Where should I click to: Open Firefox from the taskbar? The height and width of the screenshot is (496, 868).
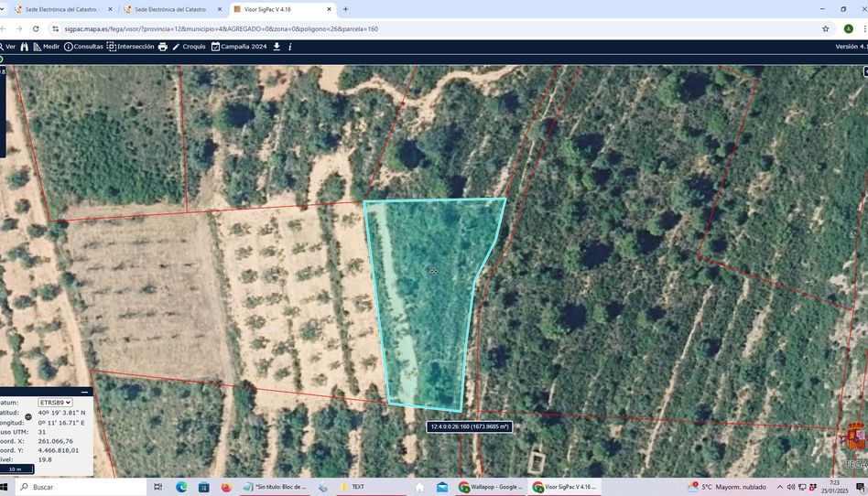226,487
